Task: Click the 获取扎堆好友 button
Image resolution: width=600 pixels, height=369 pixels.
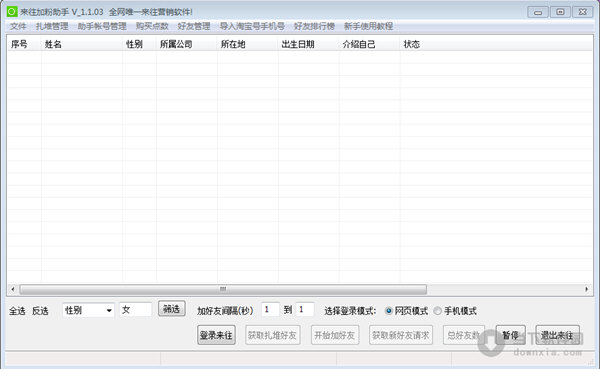Action: point(272,335)
